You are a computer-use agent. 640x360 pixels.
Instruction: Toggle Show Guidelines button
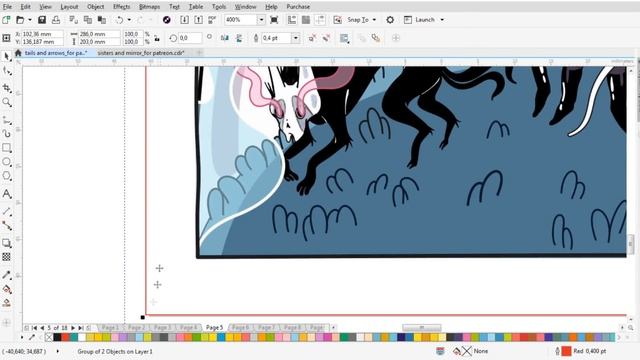coord(320,20)
